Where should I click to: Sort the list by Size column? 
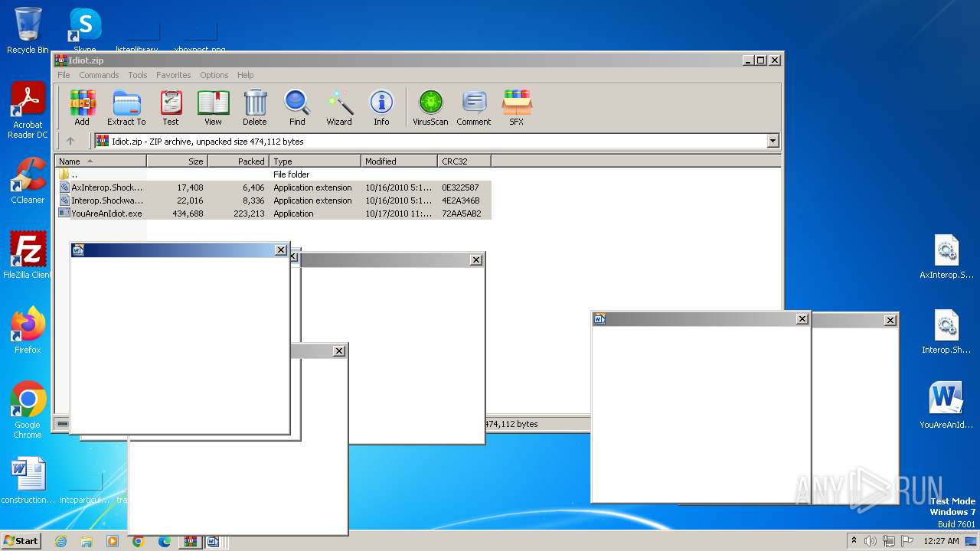177,161
